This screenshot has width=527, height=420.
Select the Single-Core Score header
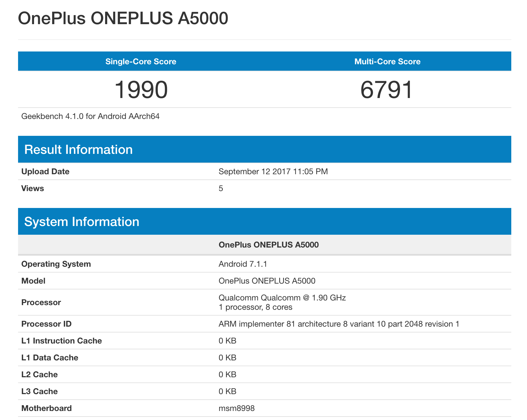tap(141, 61)
